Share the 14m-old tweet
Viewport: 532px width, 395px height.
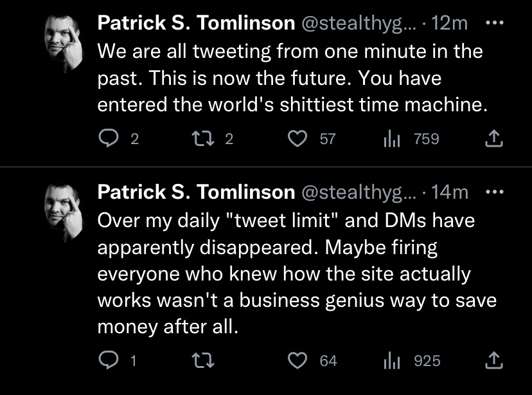[493, 360]
